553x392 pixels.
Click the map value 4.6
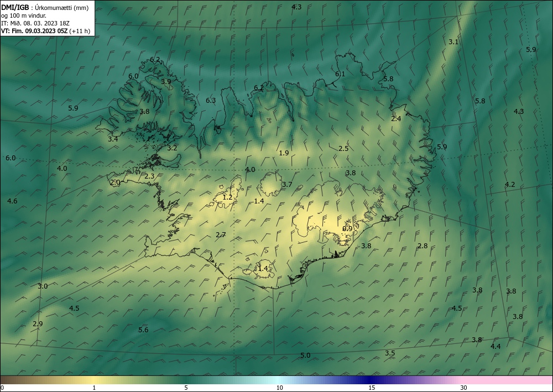[12, 201]
